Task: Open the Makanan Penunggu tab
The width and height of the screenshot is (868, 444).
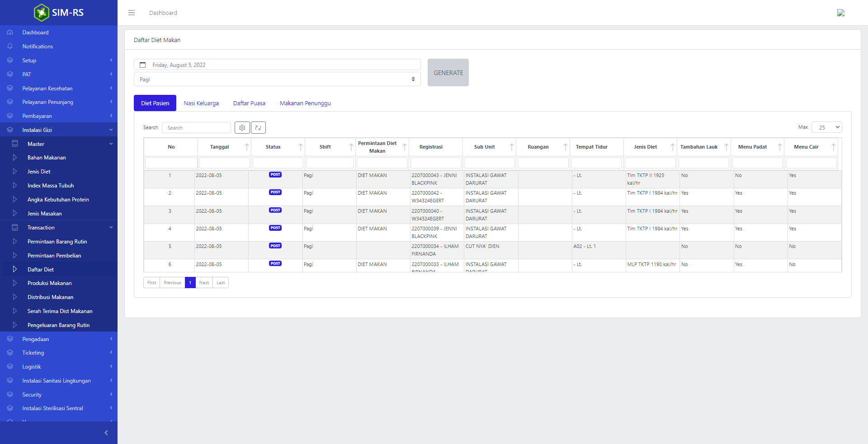Action: click(305, 103)
